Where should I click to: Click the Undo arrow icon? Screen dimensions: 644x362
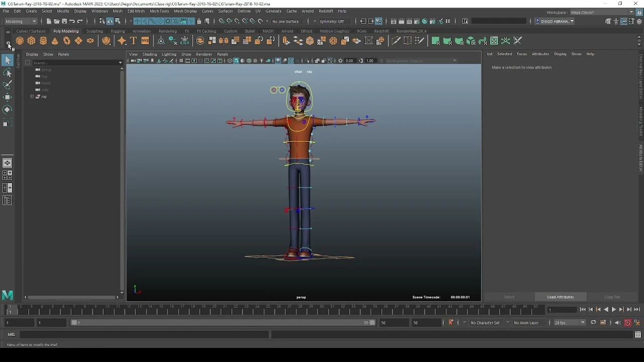pos(72,21)
